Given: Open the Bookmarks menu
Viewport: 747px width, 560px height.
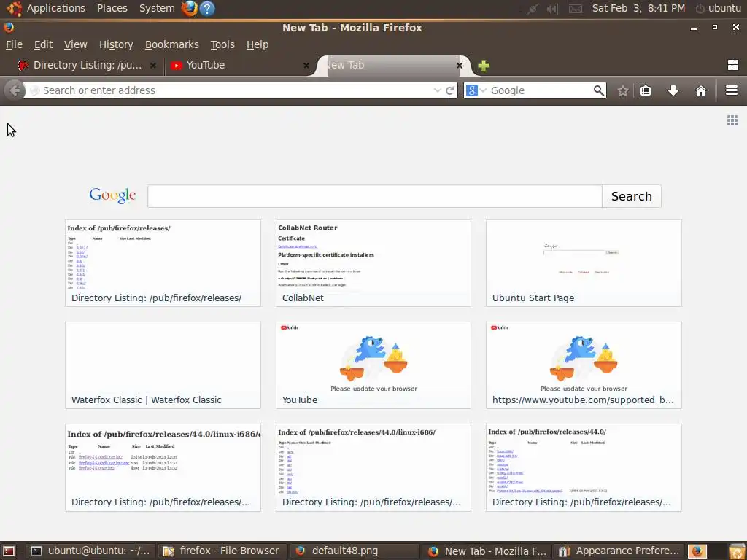Looking at the screenshot, I should click(x=171, y=44).
